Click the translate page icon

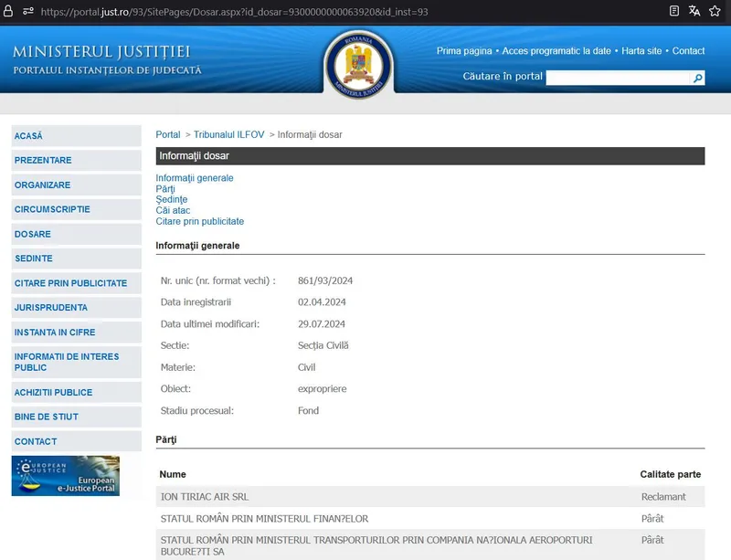coord(694,12)
